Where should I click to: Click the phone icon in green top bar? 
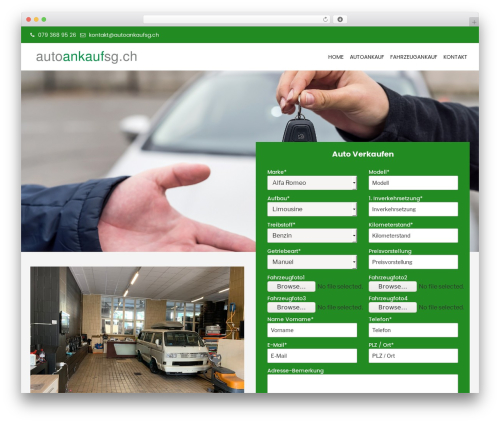pyautogui.click(x=32, y=35)
